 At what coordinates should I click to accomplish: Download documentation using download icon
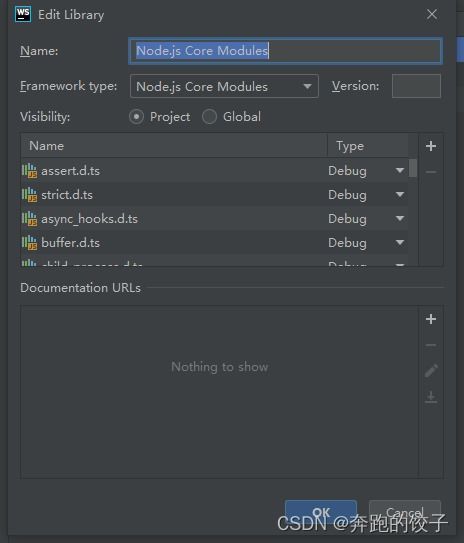tap(431, 397)
